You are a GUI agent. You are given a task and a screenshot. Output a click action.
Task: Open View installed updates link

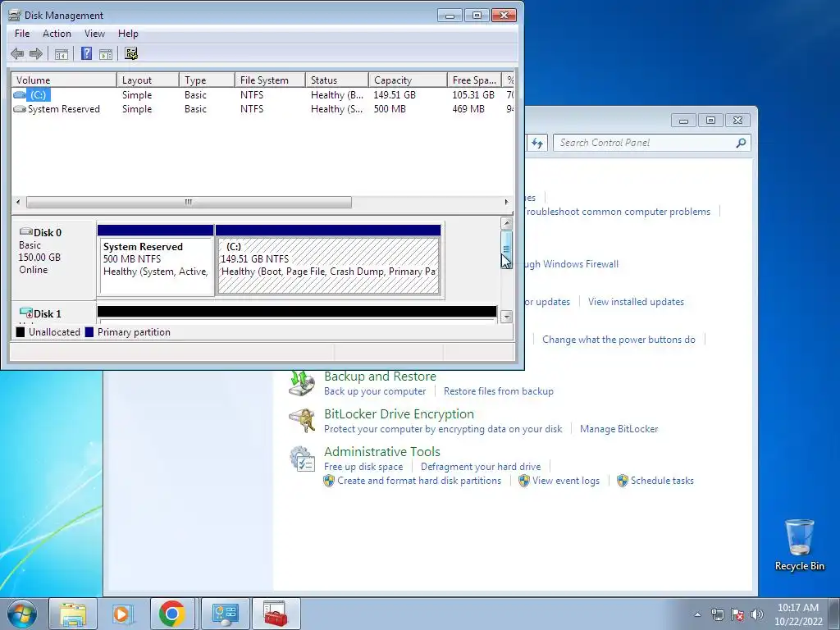tap(636, 302)
